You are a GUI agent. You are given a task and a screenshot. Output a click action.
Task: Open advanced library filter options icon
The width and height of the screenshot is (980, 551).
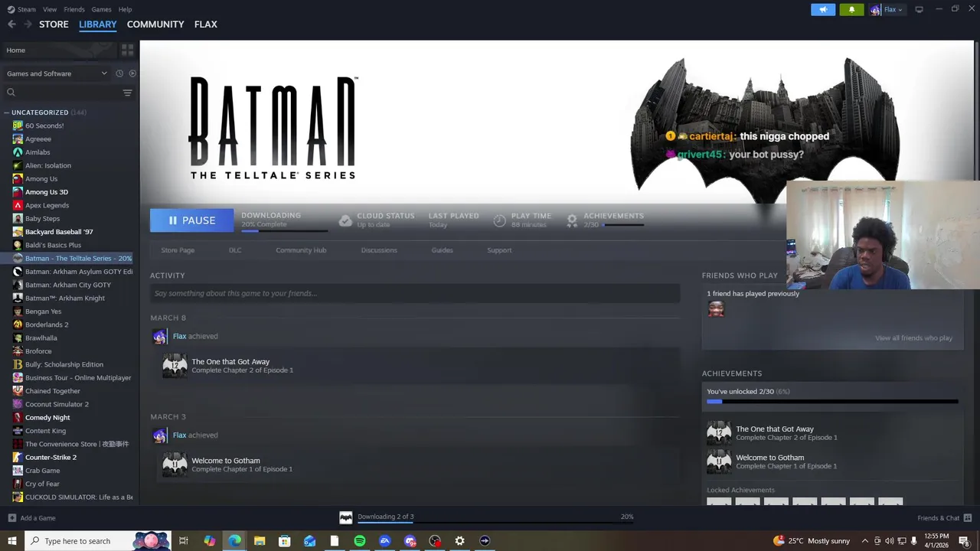tap(128, 93)
